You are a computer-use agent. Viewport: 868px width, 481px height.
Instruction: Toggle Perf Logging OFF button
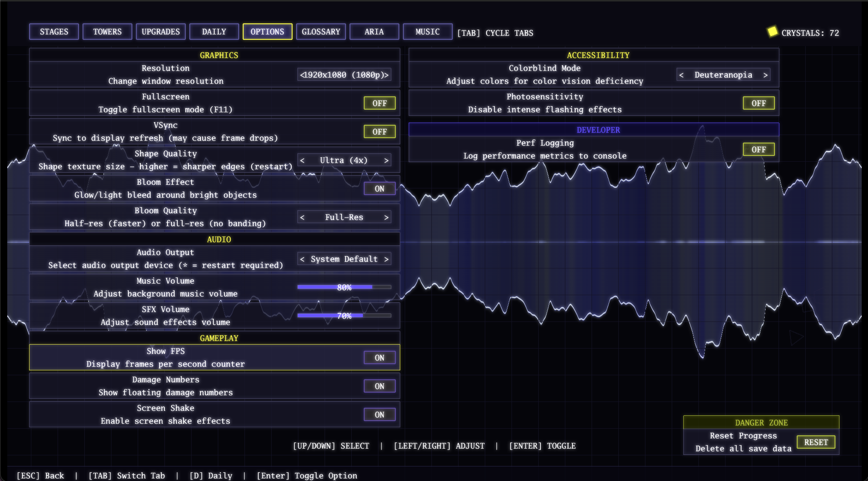tap(759, 149)
